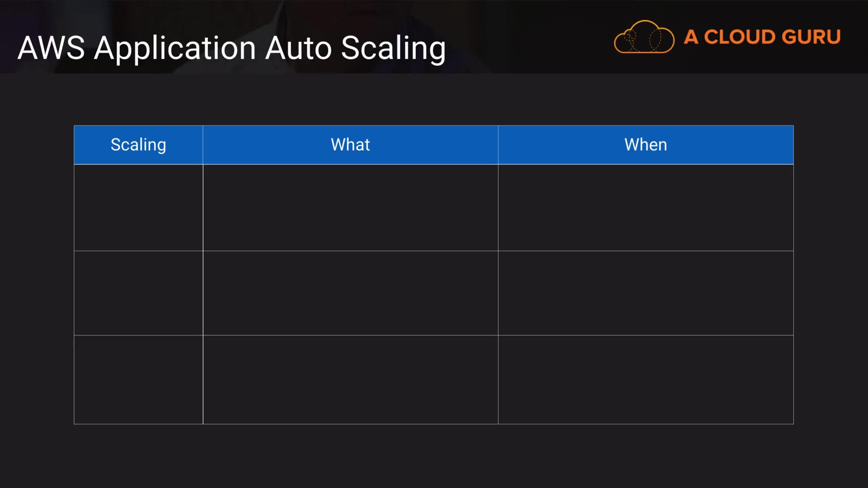Click the cloud logo icon

(644, 37)
